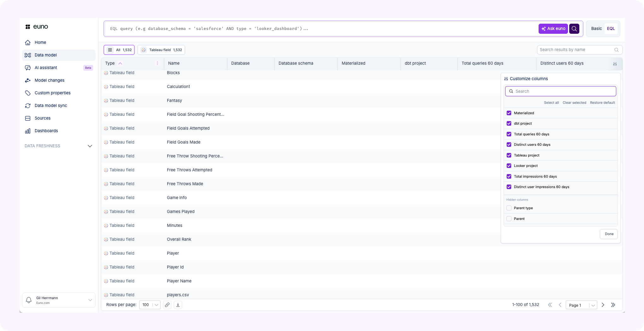Open the customize columns sliders icon
The width and height of the screenshot is (644, 331).
pos(615,64)
